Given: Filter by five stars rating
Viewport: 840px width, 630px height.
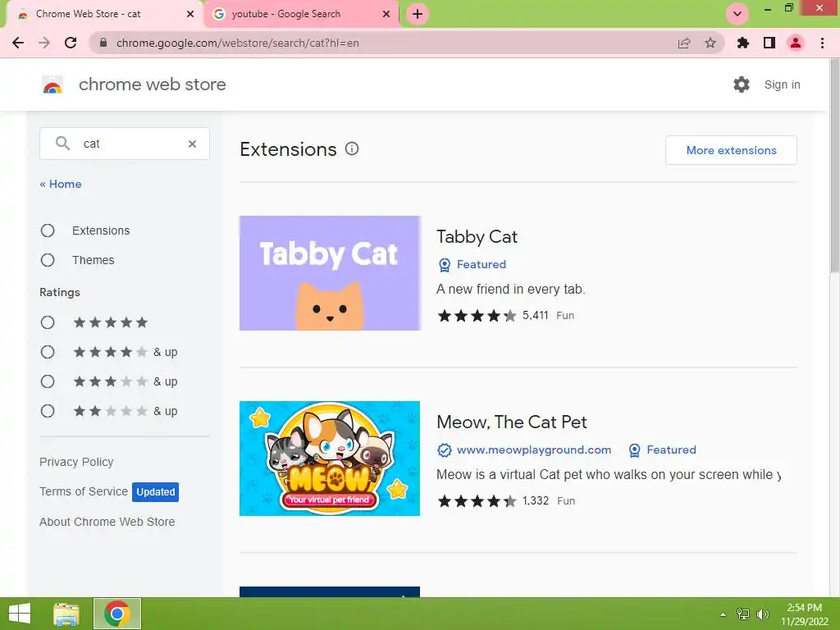Looking at the screenshot, I should 48,322.
